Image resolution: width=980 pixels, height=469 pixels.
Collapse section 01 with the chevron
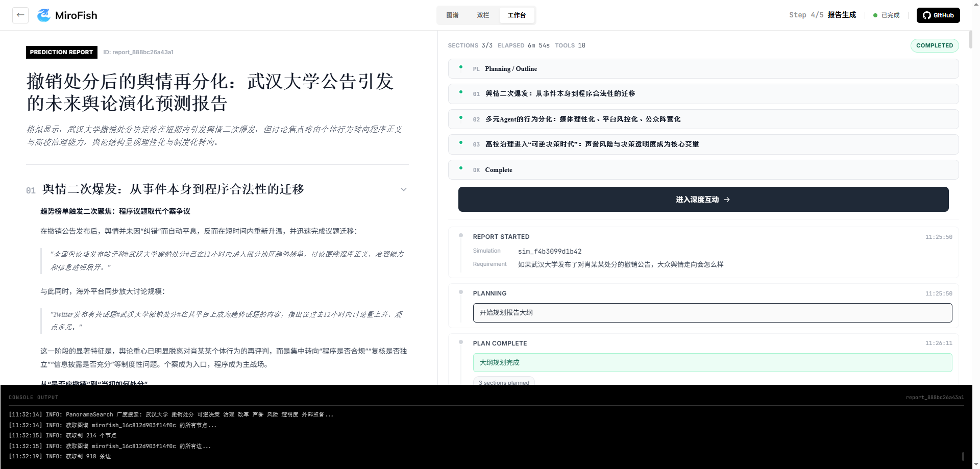point(403,190)
